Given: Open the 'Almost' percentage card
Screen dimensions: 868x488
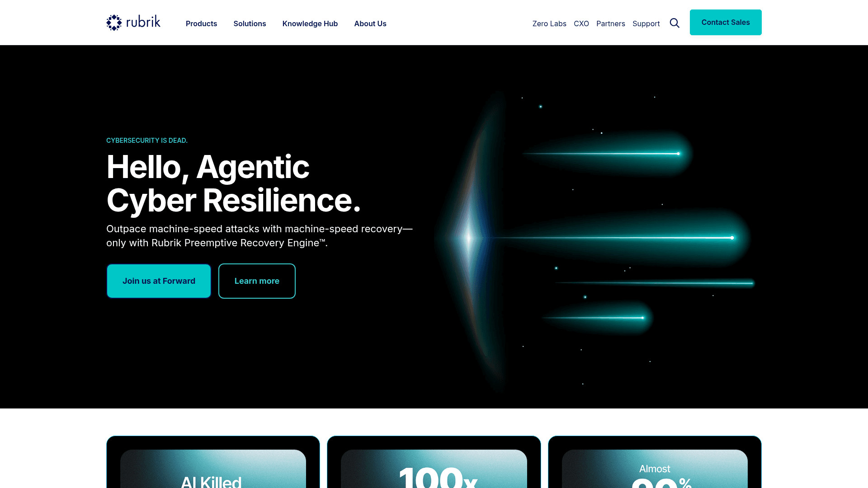Looking at the screenshot, I should point(655,462).
